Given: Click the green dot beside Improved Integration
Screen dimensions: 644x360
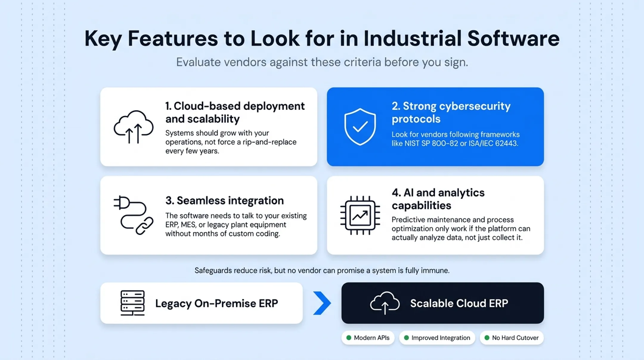Looking at the screenshot, I should [406, 338].
